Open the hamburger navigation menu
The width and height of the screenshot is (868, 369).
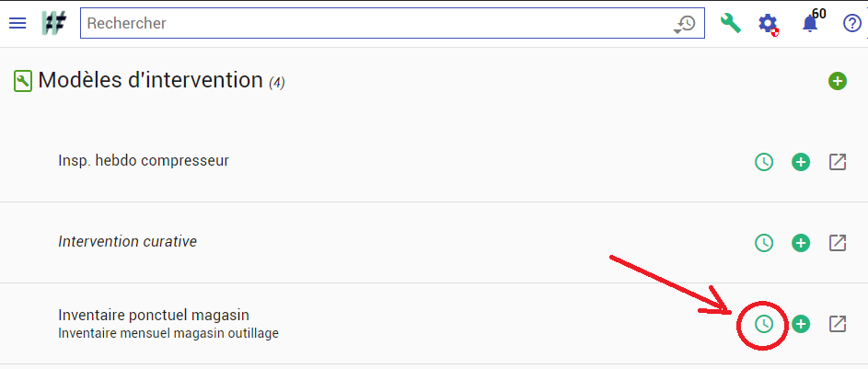click(17, 23)
